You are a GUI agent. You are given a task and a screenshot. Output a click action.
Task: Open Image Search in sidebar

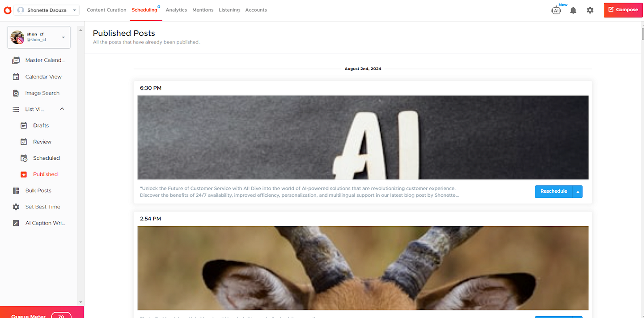pos(42,93)
